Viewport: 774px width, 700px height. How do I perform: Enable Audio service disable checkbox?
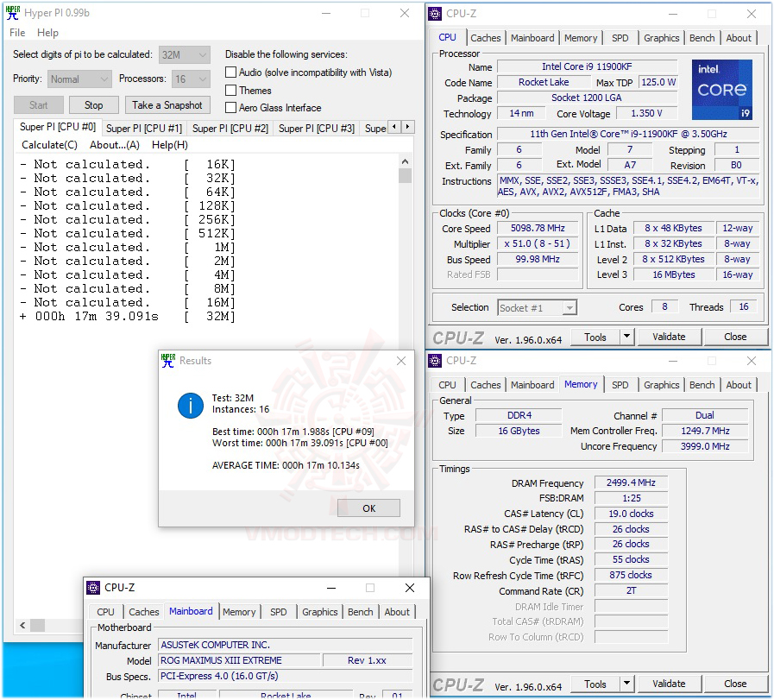[x=230, y=73]
